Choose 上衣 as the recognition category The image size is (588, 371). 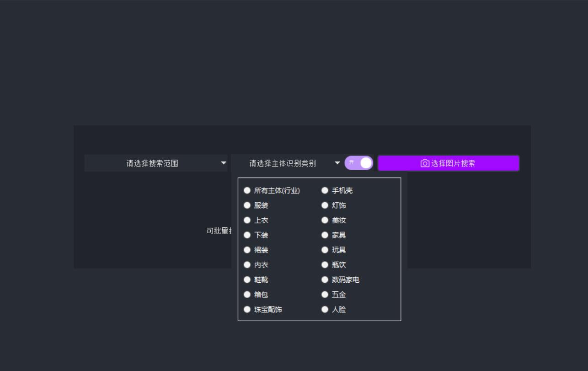(247, 220)
